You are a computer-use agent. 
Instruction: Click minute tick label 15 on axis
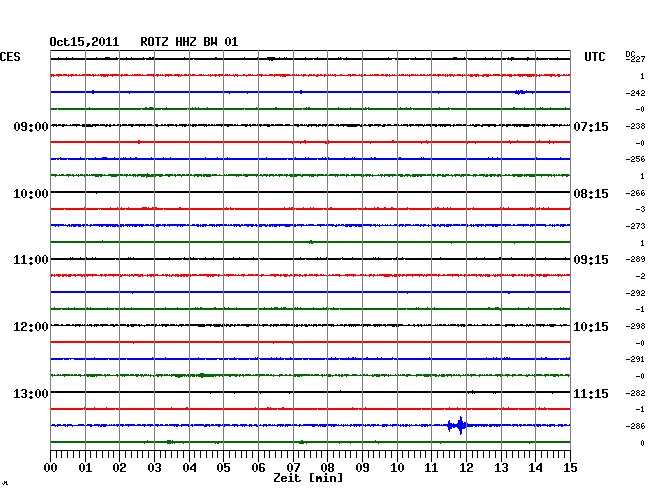570,467
